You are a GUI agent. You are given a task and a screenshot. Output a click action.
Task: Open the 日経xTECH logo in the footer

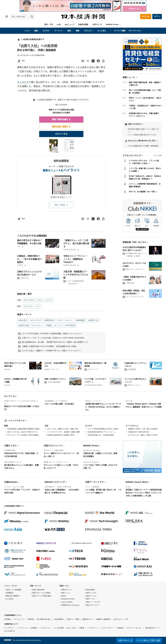pyautogui.click(x=76, y=551)
